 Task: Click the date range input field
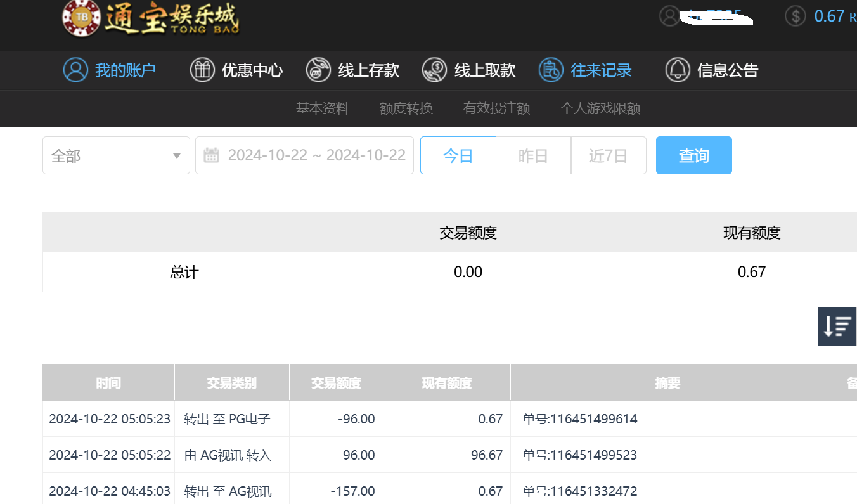(x=316, y=155)
